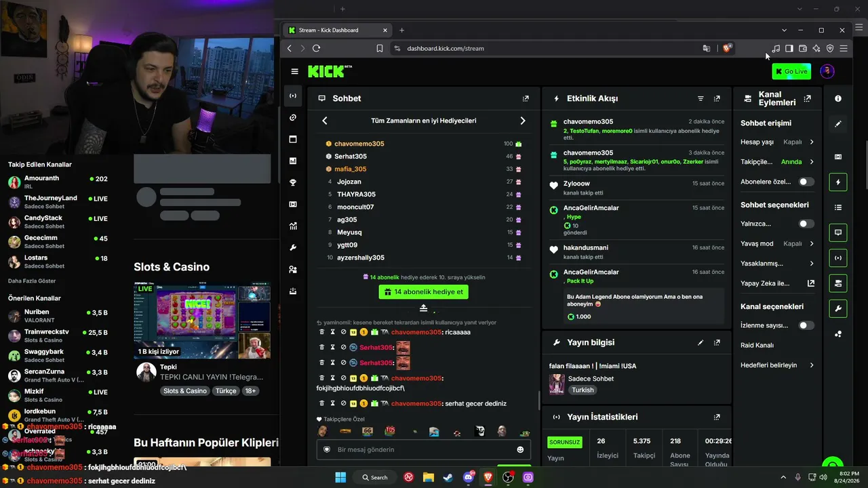Pop out the Etkinlik Akışı panel

(717, 98)
